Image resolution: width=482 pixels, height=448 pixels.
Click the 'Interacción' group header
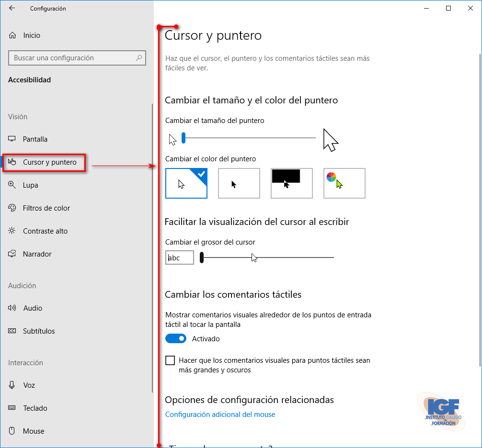pos(25,363)
